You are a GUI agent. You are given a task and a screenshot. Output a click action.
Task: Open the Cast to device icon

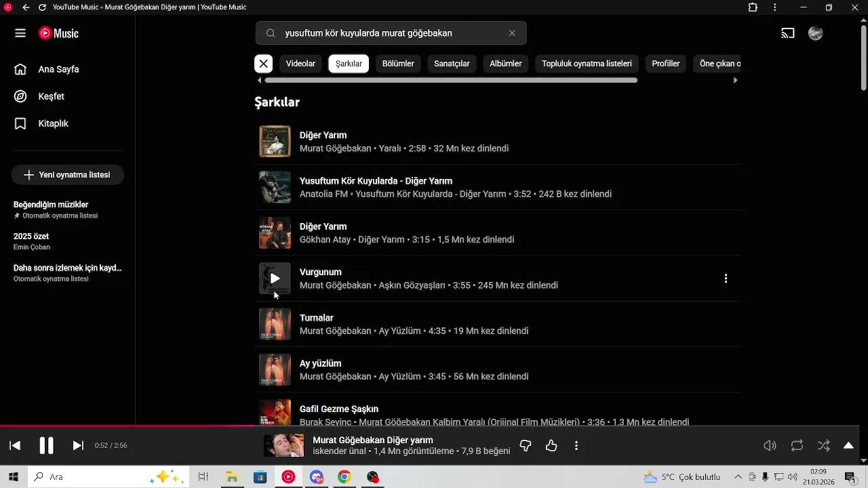coord(788,33)
